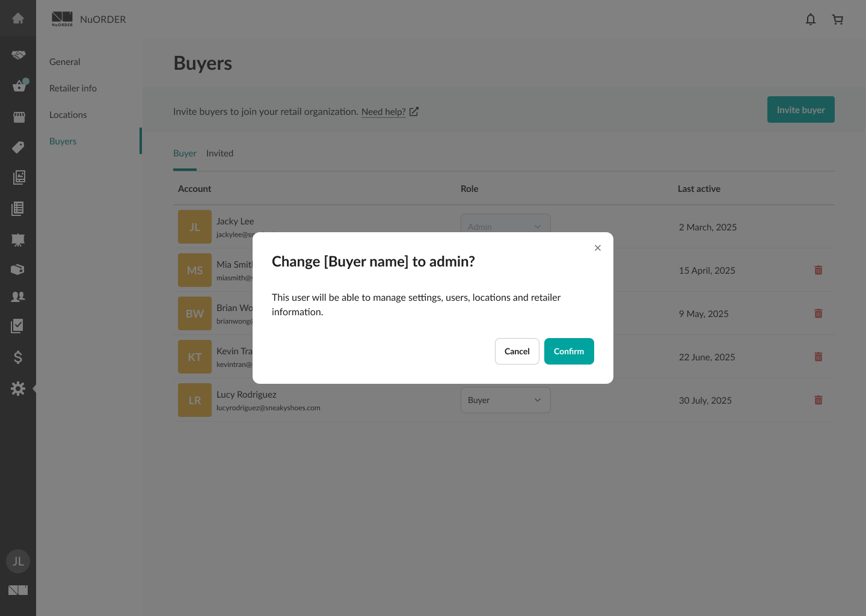The image size is (866, 616).
Task: Click the shopping basket sidebar icon
Action: pyautogui.click(x=19, y=86)
